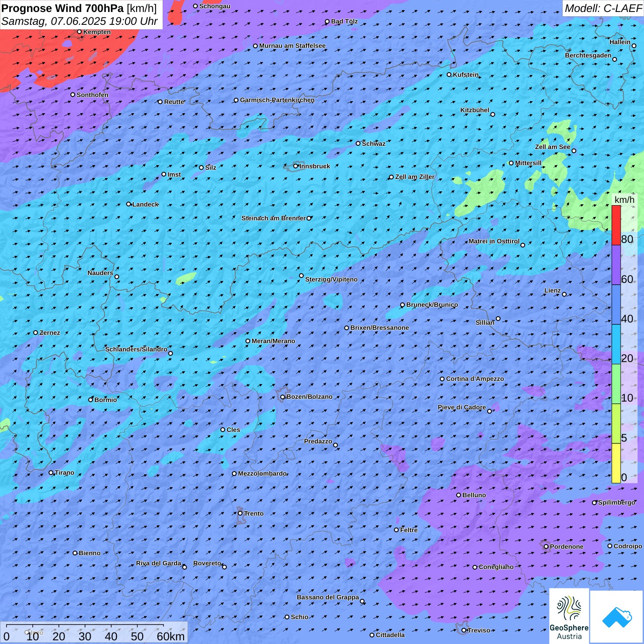The width and height of the screenshot is (644, 644).
Task: Click the Riva del Garda label
Action: click(x=159, y=563)
